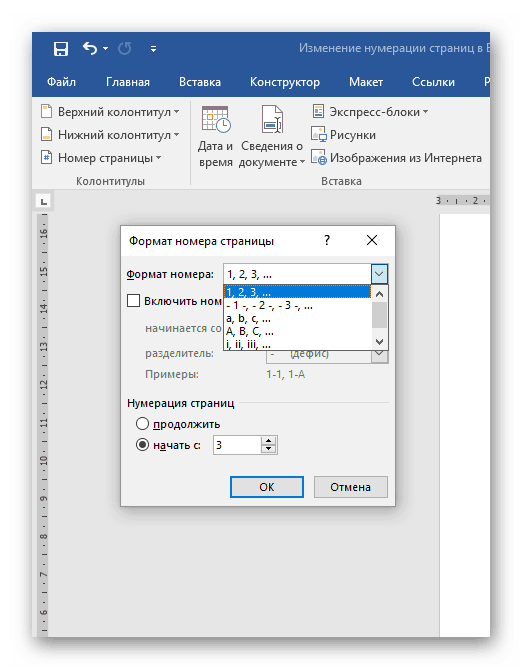Screen dimensions: 522x672
Task: Click the Экспресс-блоки icon
Action: click(318, 111)
